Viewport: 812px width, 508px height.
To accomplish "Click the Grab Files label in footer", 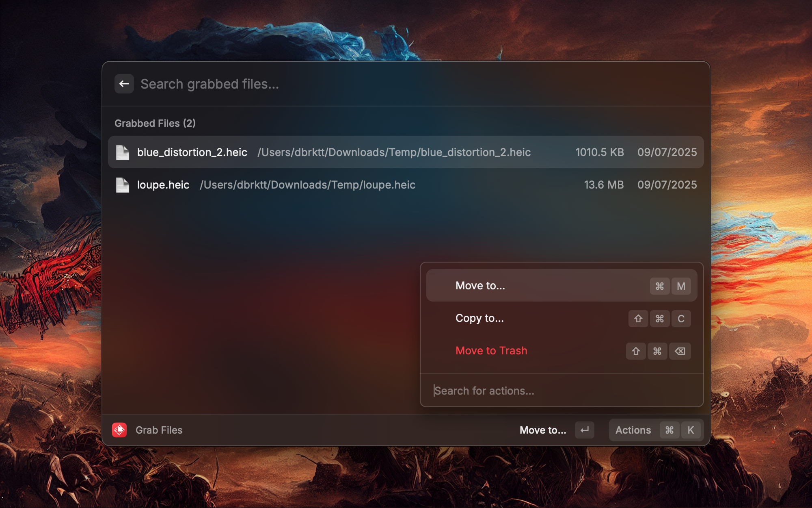I will pos(159,430).
